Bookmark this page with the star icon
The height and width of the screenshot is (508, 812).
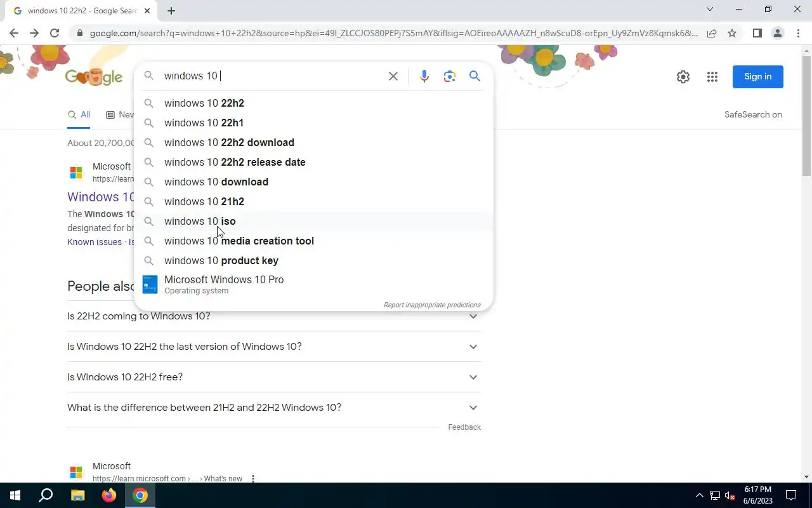coord(732,33)
